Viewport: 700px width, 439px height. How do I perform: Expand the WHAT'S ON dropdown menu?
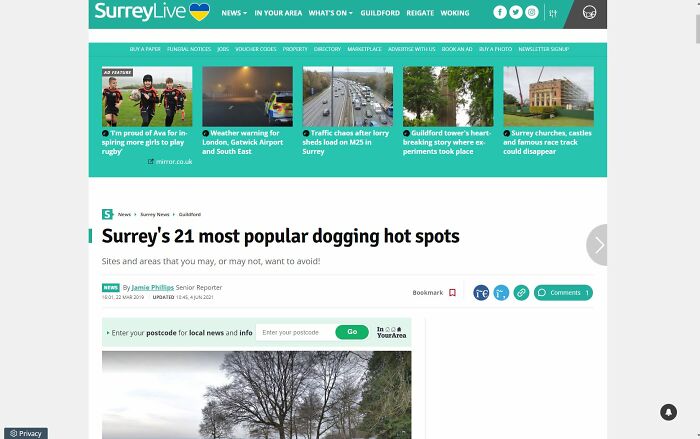(330, 13)
